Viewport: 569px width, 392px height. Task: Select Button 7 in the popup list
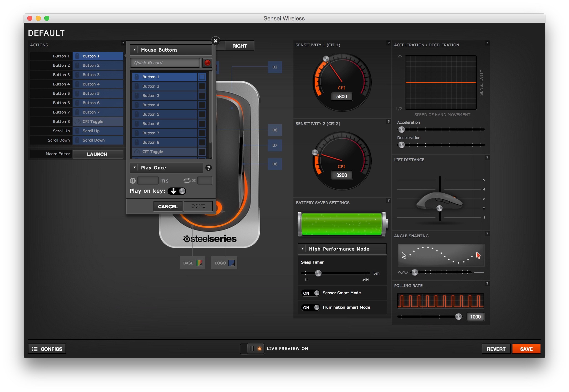165,133
